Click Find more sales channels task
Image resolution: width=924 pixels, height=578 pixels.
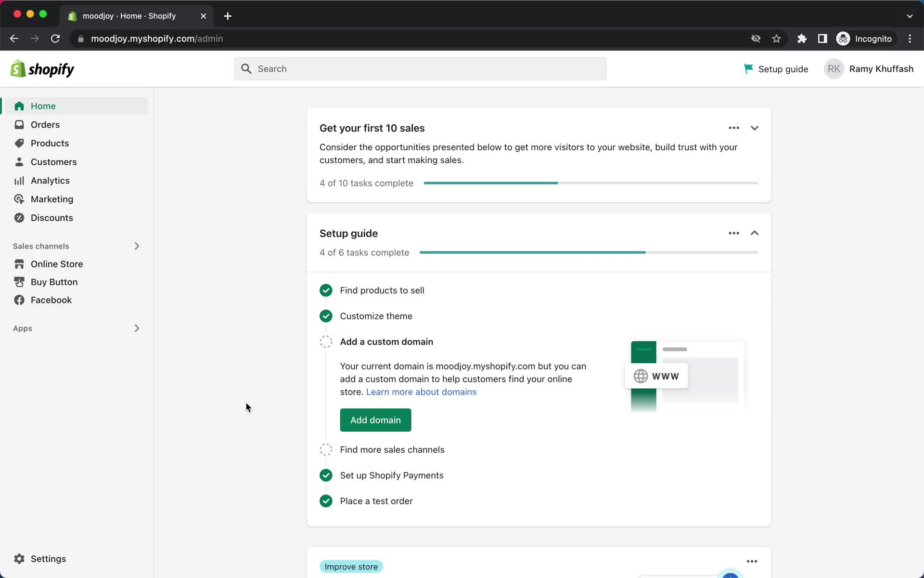pos(392,449)
